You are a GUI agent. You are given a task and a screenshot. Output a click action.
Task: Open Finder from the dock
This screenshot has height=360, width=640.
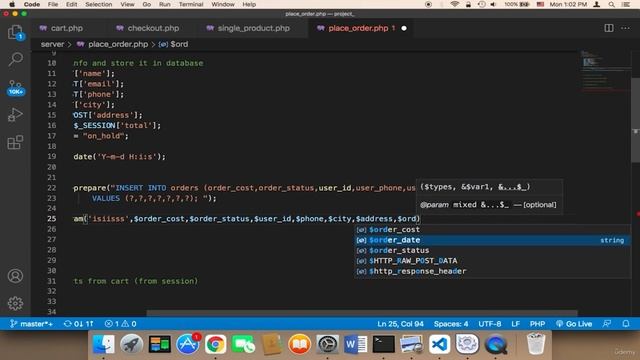click(103, 344)
